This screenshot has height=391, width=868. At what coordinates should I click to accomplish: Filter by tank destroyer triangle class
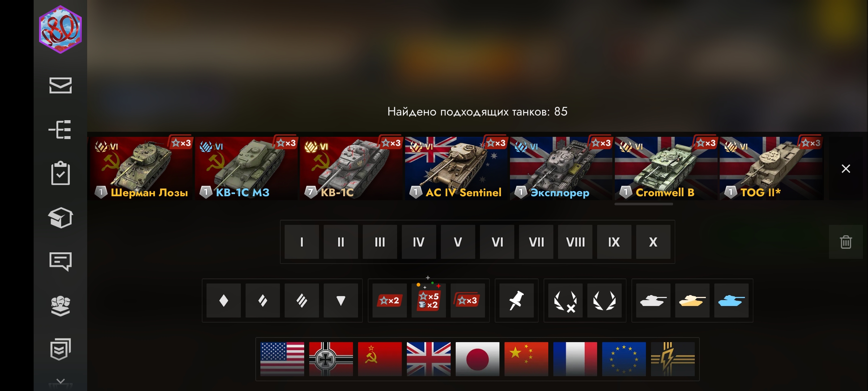pyautogui.click(x=341, y=300)
